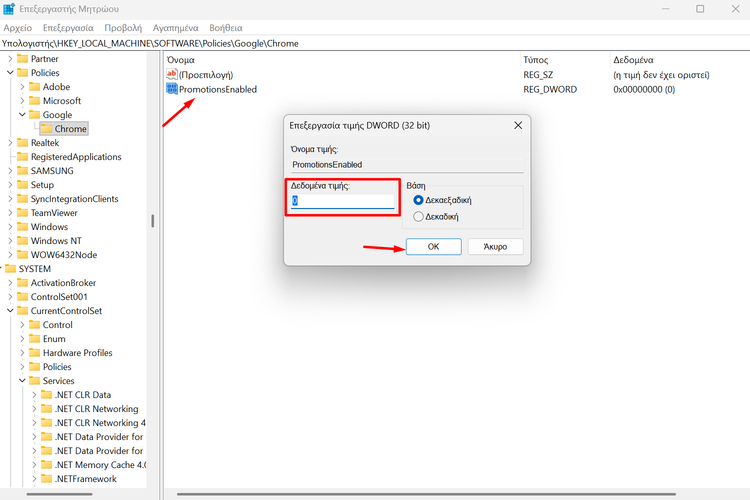This screenshot has height=500, width=750.
Task: Click the TeamViewer folder icon
Action: [x=22, y=212]
